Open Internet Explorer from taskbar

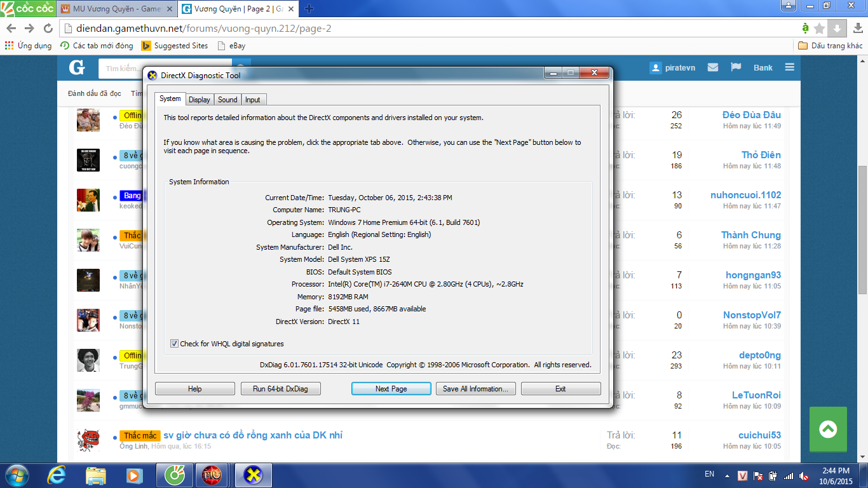58,475
